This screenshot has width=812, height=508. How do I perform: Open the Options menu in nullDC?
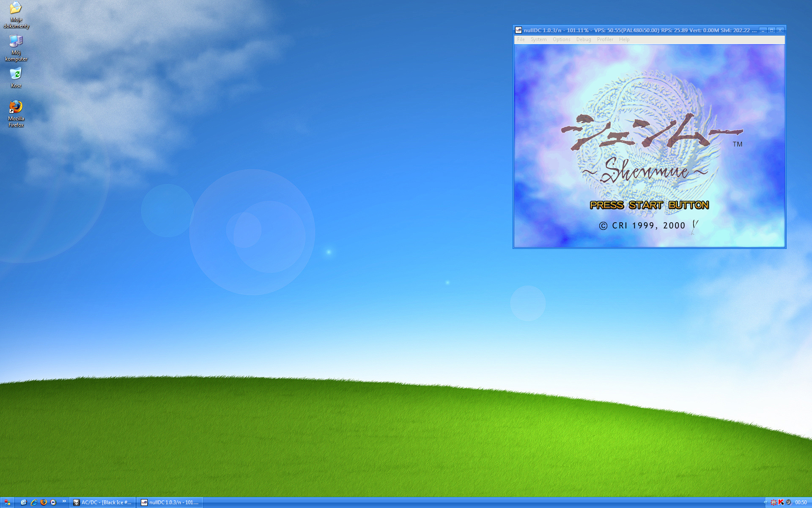tap(561, 39)
